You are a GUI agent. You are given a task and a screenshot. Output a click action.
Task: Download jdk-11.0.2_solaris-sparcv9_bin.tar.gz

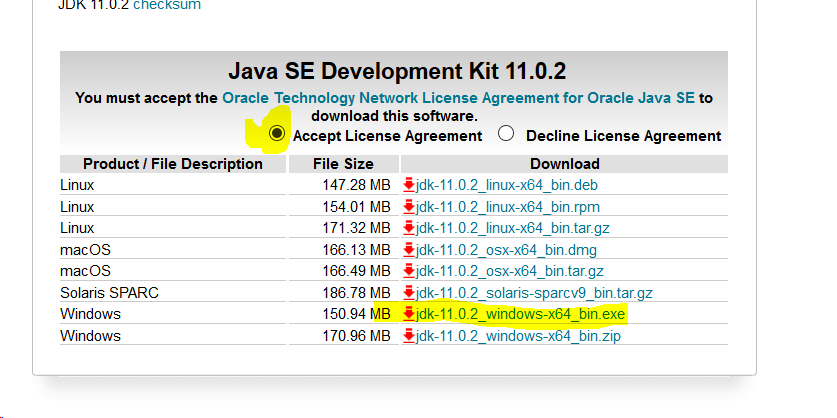tap(534, 293)
